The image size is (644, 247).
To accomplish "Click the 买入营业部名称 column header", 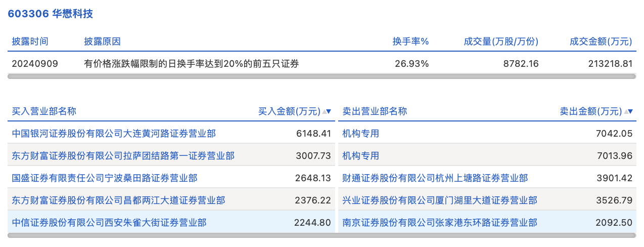I will pyautogui.click(x=44, y=111).
